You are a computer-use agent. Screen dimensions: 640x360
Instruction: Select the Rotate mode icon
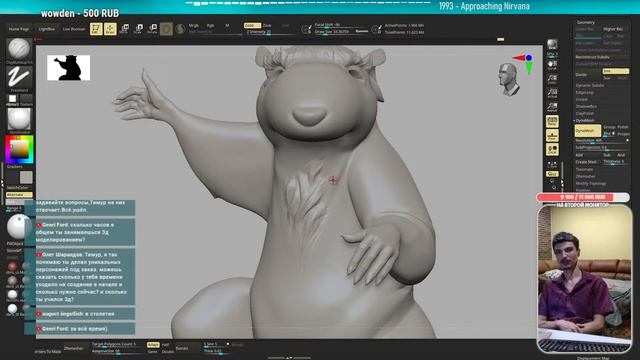point(152,29)
